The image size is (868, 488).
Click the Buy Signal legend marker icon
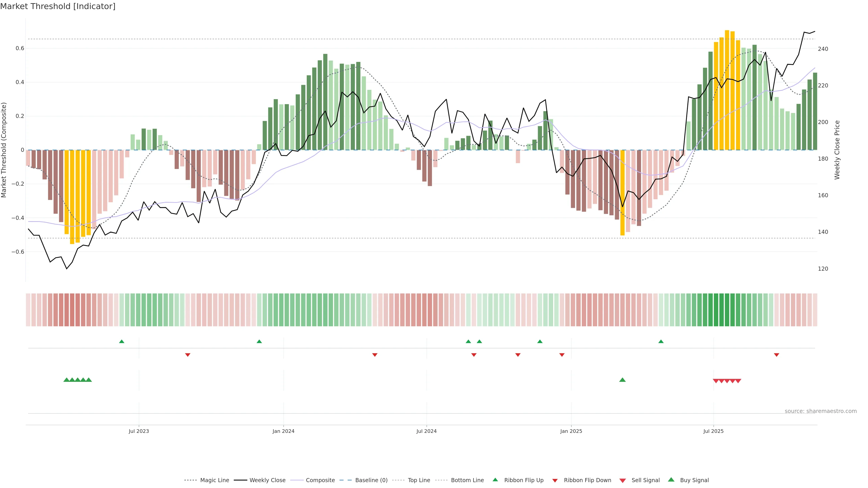click(671, 480)
